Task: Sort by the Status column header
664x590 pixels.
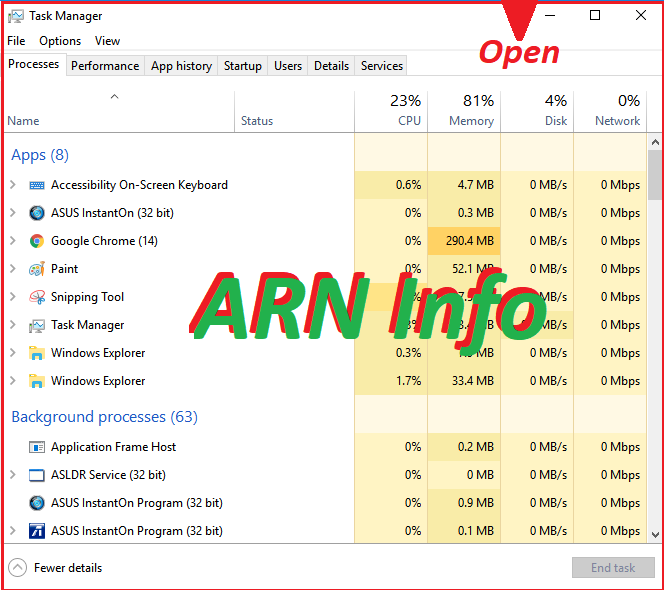Action: [x=294, y=111]
